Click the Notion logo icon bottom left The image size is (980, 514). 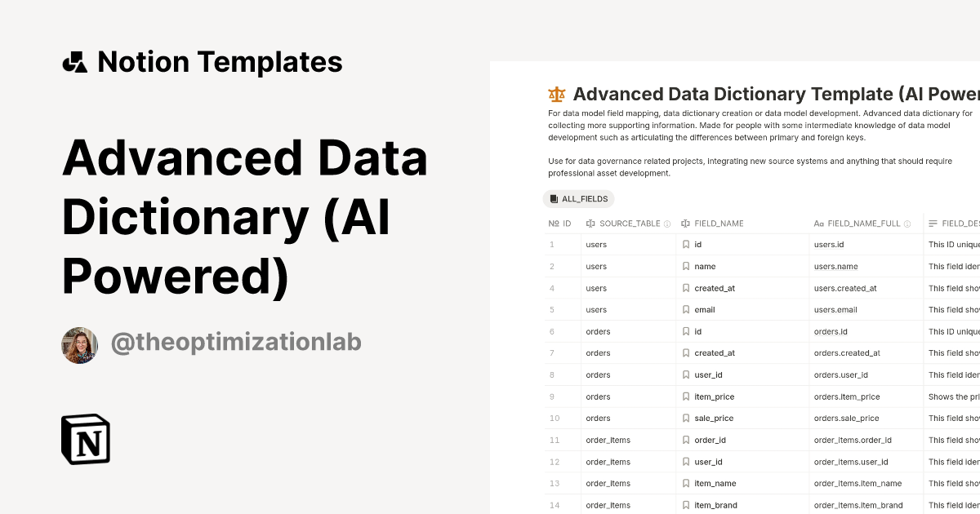(x=86, y=440)
